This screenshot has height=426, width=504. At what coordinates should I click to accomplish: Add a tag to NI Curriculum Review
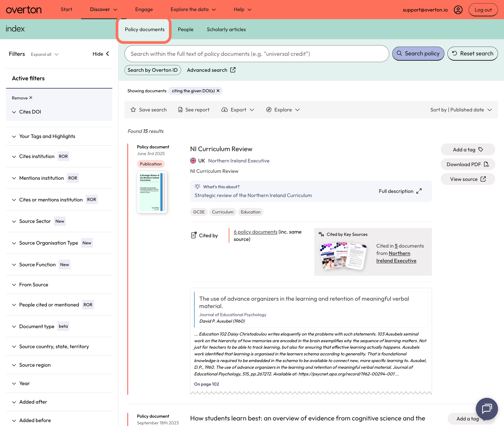pyautogui.click(x=468, y=150)
